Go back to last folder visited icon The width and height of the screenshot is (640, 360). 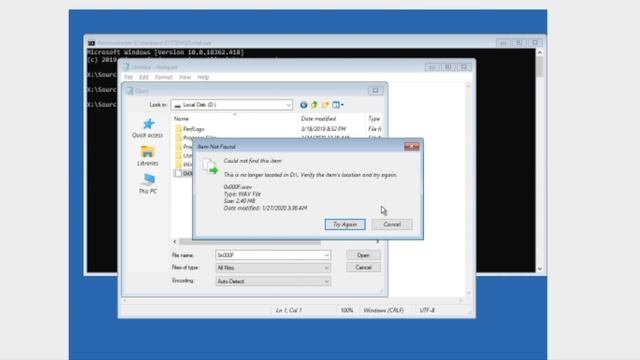click(x=303, y=105)
